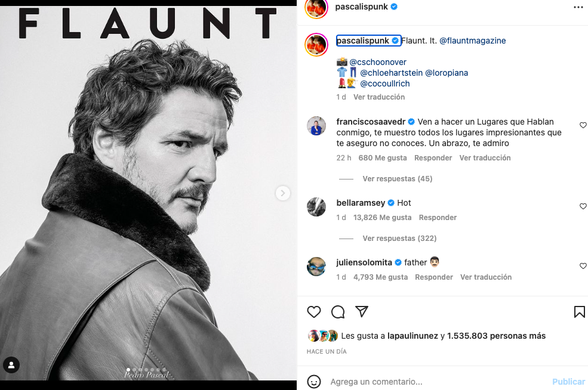The height and width of the screenshot is (390, 588).
Task: Open the @flauntmagazine profile link
Action: [473, 41]
